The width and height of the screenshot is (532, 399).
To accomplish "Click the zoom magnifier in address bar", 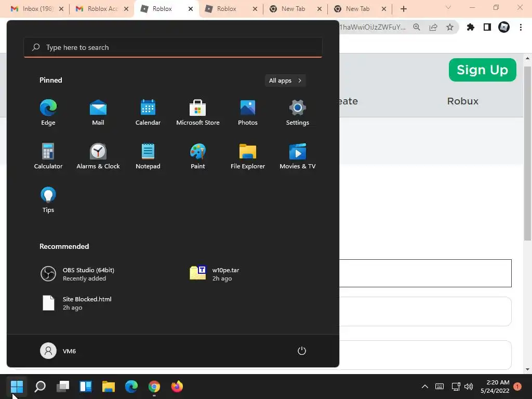I will (417, 27).
